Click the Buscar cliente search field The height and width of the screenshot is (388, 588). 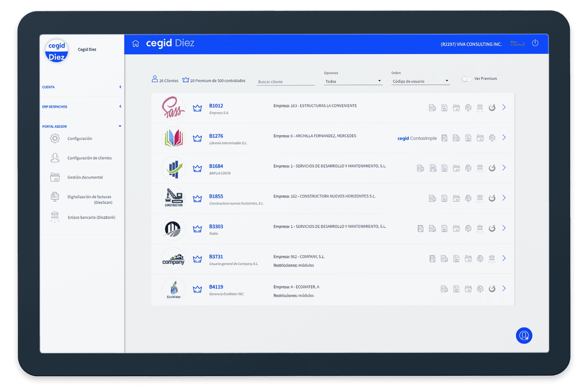[x=286, y=82]
